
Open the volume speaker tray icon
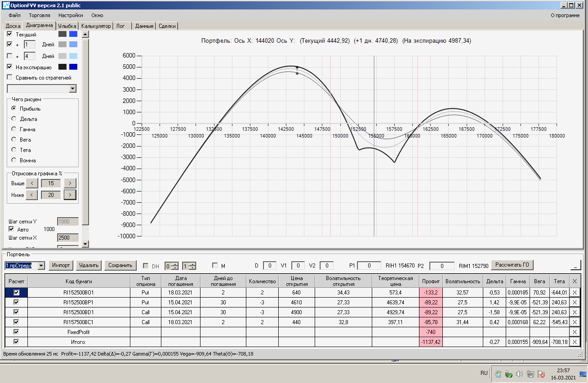coord(519,374)
